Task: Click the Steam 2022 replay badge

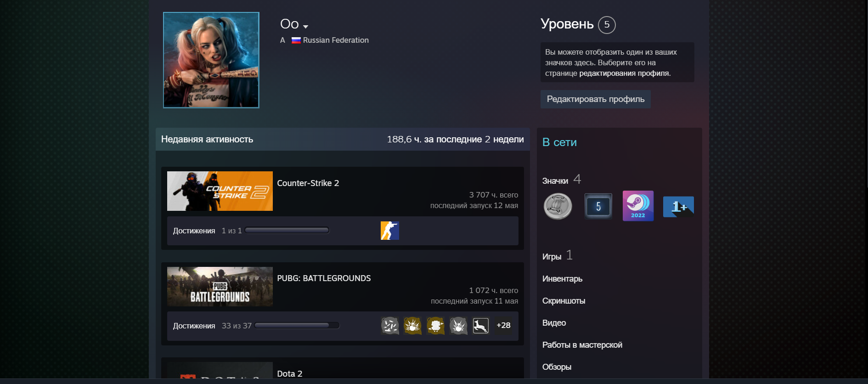Action: point(638,206)
